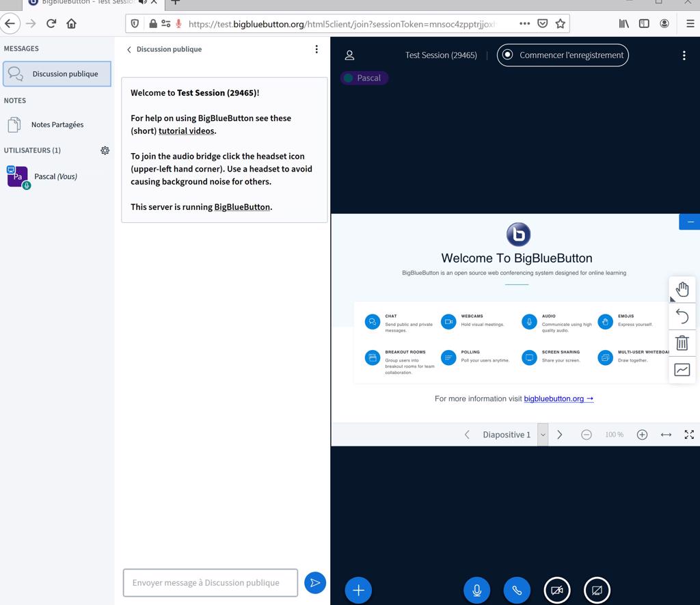The height and width of the screenshot is (605, 700).
Task: Zoom out of the presentation
Action: pos(586,435)
